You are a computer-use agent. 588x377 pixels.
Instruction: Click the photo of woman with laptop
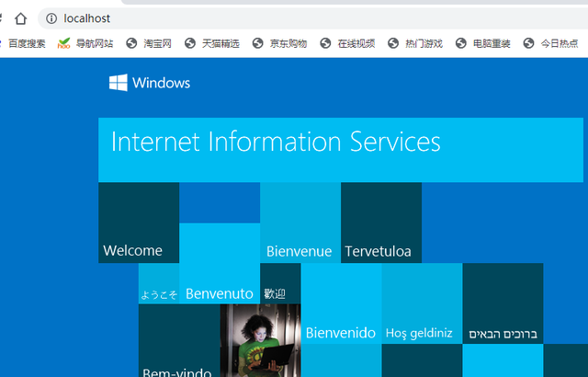point(260,340)
